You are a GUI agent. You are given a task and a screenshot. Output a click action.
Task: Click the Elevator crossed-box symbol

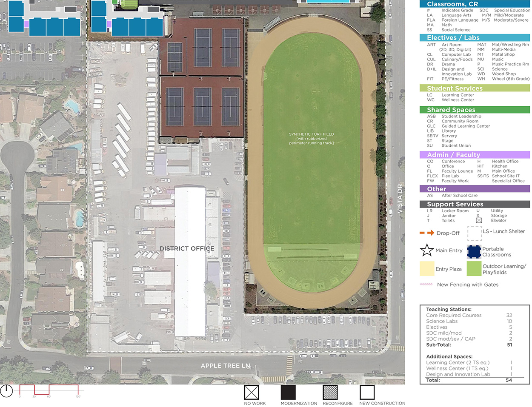click(479, 220)
